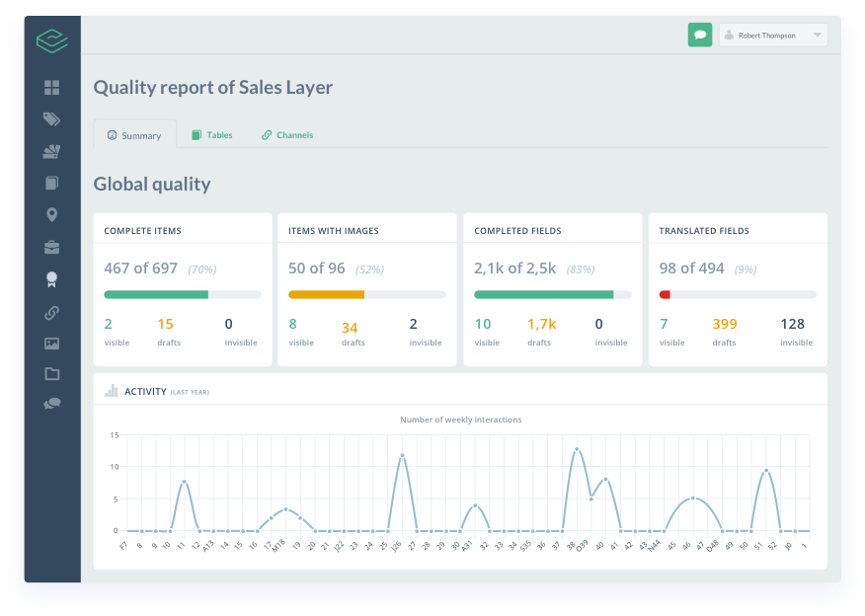
Task: Click the '7' visible count in Translated Fields
Action: (664, 324)
